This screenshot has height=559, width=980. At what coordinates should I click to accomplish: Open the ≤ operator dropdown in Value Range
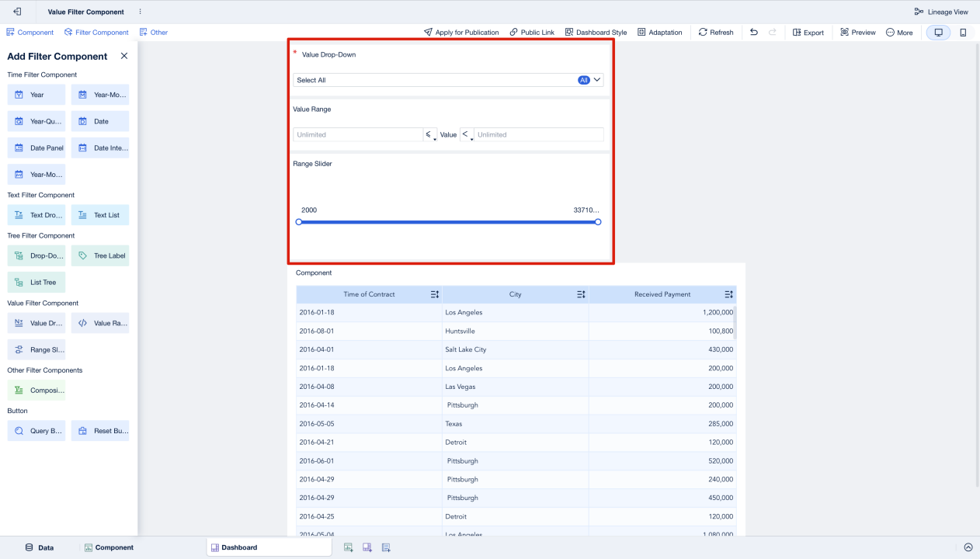[430, 134]
